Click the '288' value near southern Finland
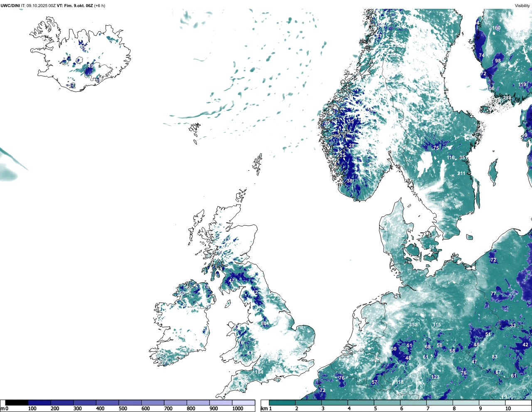This screenshot has height=412, width=532. click(507, 98)
